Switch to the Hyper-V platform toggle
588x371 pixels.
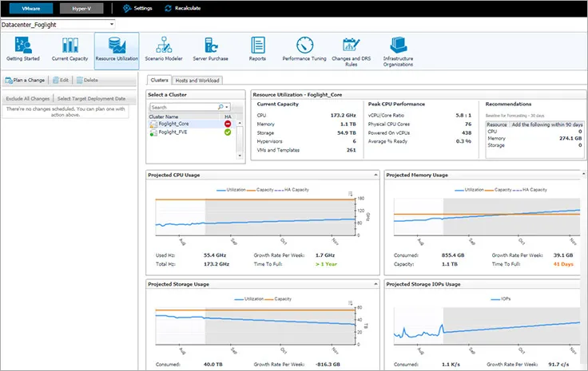[81, 8]
